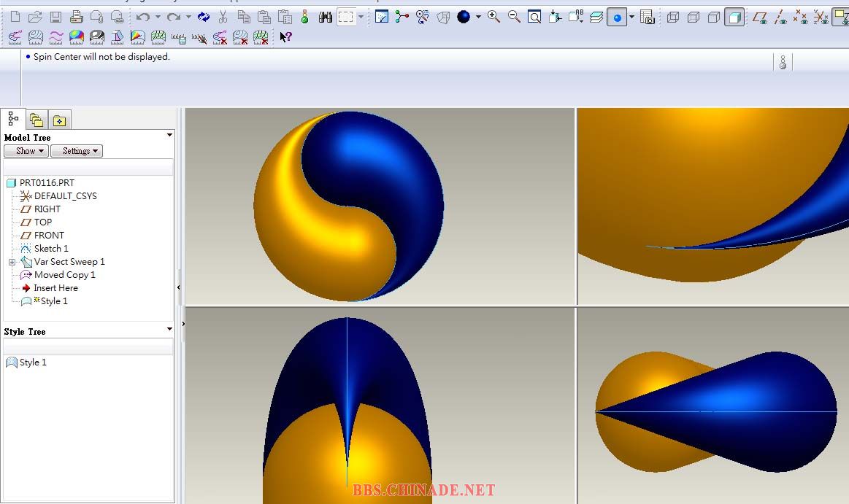Expand the Var Sect Sweep 1 node
This screenshot has height=504, width=849.
click(12, 262)
